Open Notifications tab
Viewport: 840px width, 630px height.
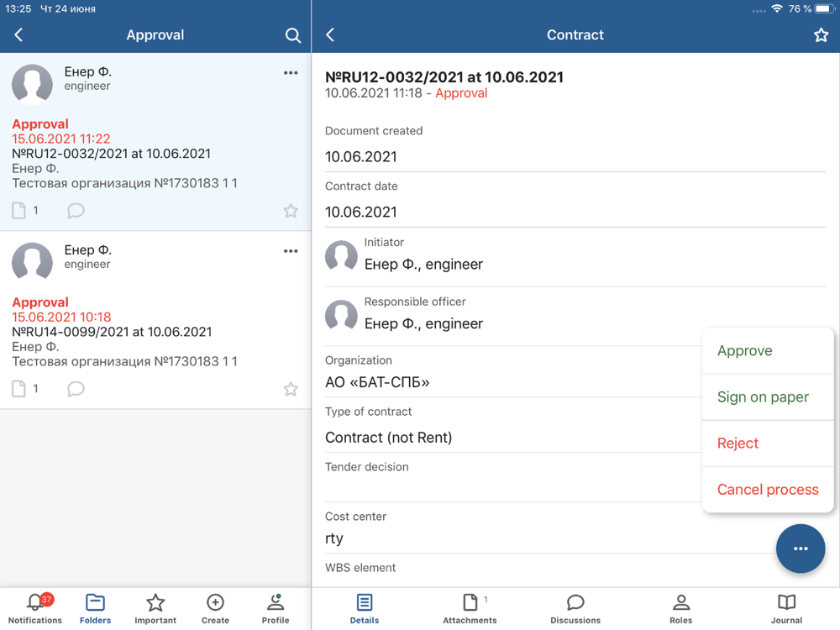[35, 609]
